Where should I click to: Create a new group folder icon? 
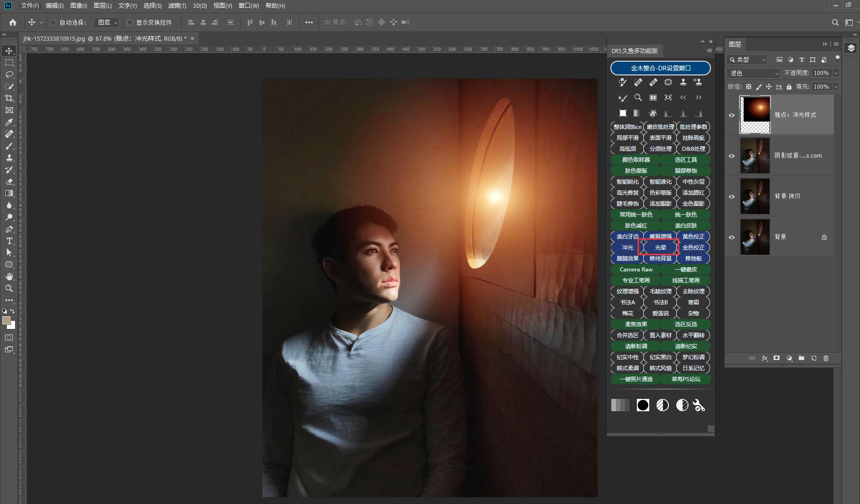[x=801, y=358]
